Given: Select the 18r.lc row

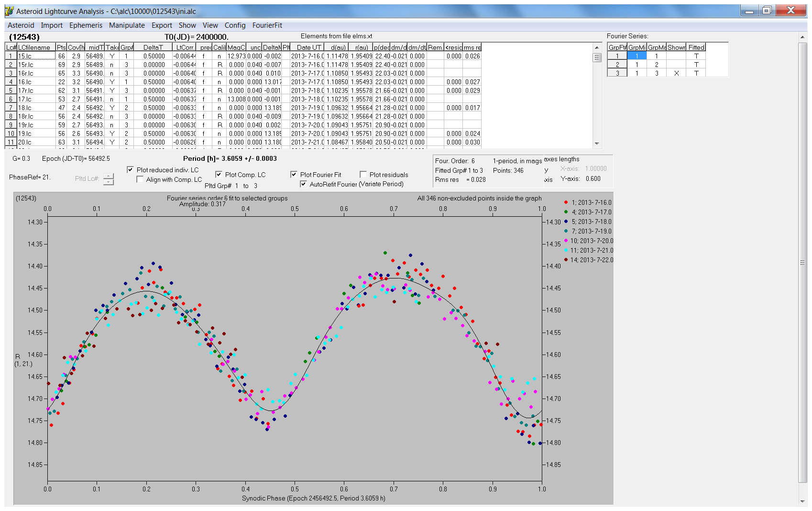Looking at the screenshot, I should pyautogui.click(x=243, y=116).
